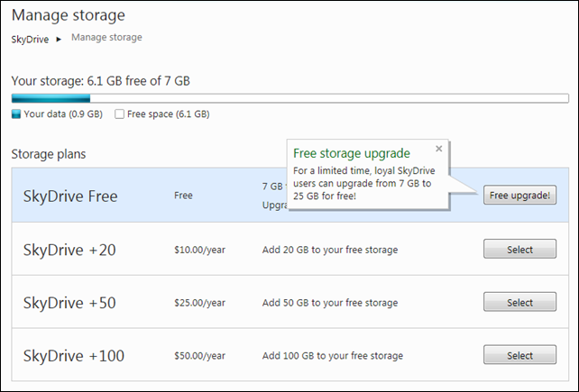Click the SkyDrive +100 plan name
The height and width of the screenshot is (392, 579).
pos(72,356)
